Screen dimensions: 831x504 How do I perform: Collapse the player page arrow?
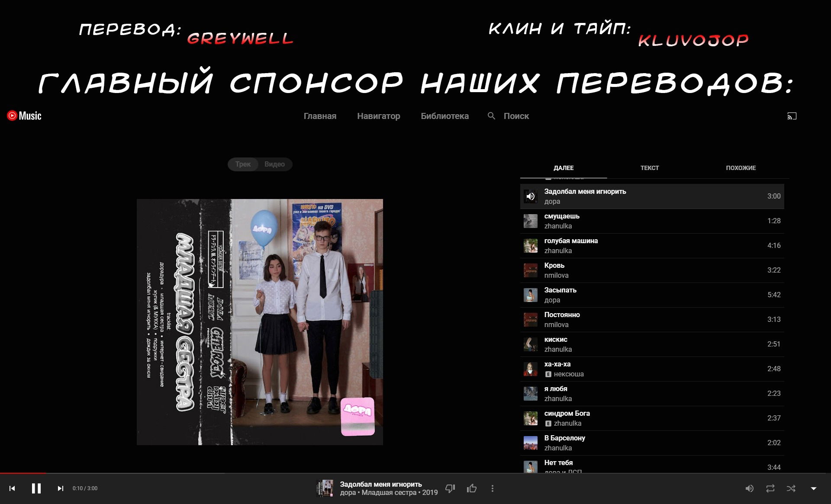(814, 488)
